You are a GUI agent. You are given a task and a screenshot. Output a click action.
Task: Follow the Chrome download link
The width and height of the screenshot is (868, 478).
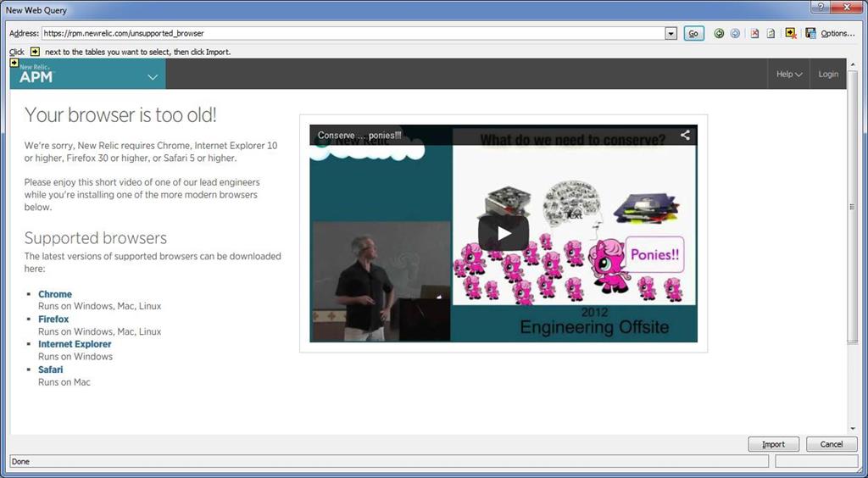click(x=55, y=294)
